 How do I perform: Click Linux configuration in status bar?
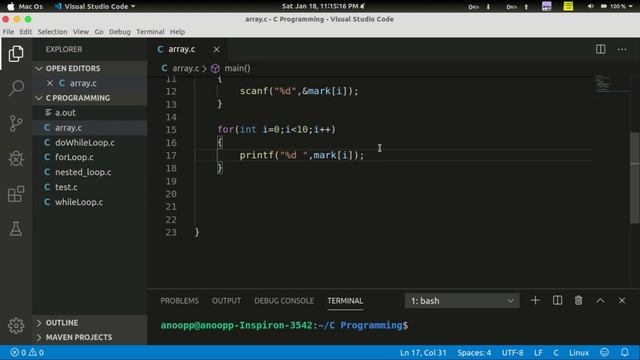pos(579,352)
